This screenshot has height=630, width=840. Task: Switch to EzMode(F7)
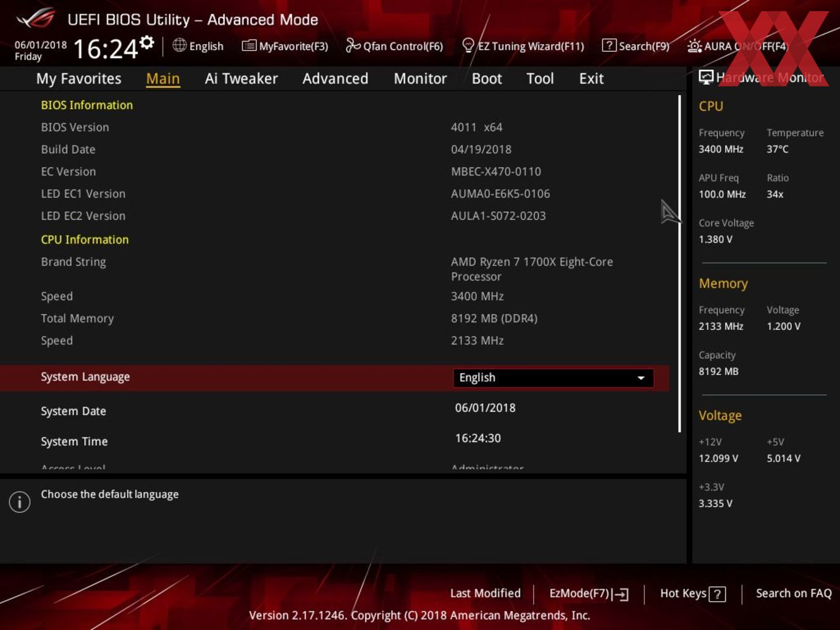[x=589, y=594]
